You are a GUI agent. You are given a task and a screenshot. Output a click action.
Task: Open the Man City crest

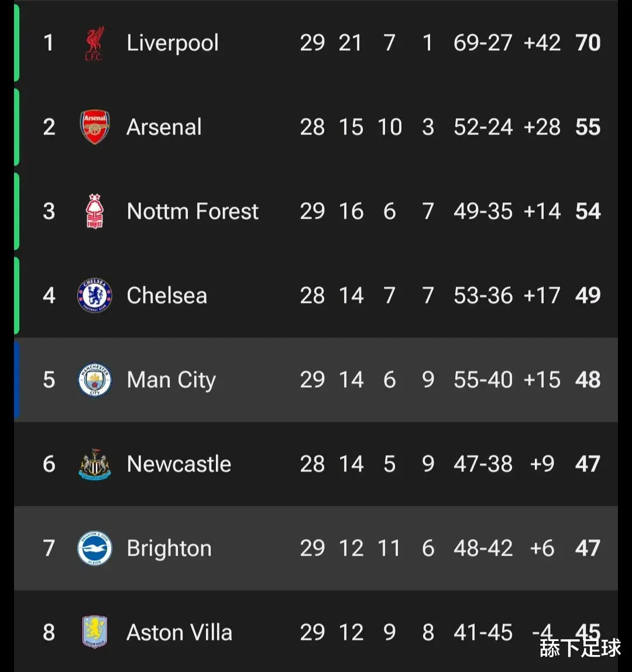click(x=95, y=380)
